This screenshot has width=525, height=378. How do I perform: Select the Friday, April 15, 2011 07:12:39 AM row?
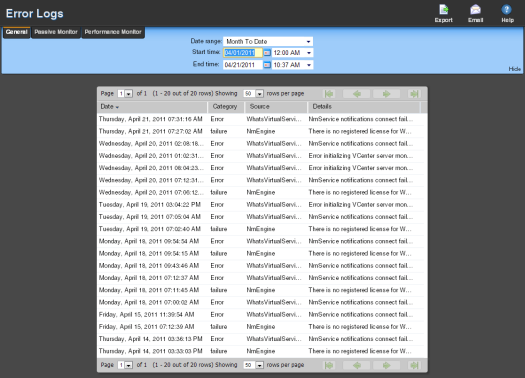[x=260, y=327]
